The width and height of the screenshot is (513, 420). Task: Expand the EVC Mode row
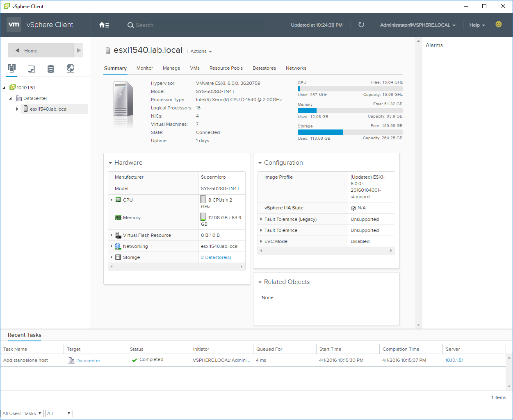pyautogui.click(x=261, y=241)
